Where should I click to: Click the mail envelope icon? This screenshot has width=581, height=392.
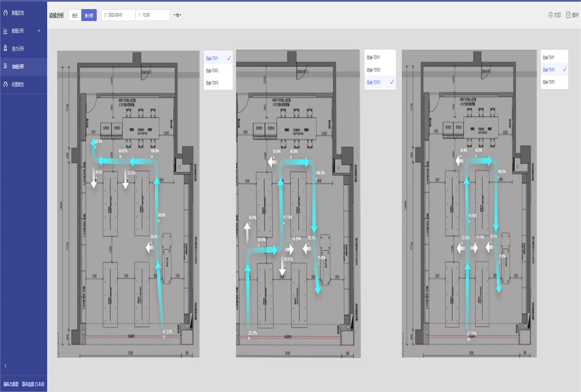[x=568, y=15]
